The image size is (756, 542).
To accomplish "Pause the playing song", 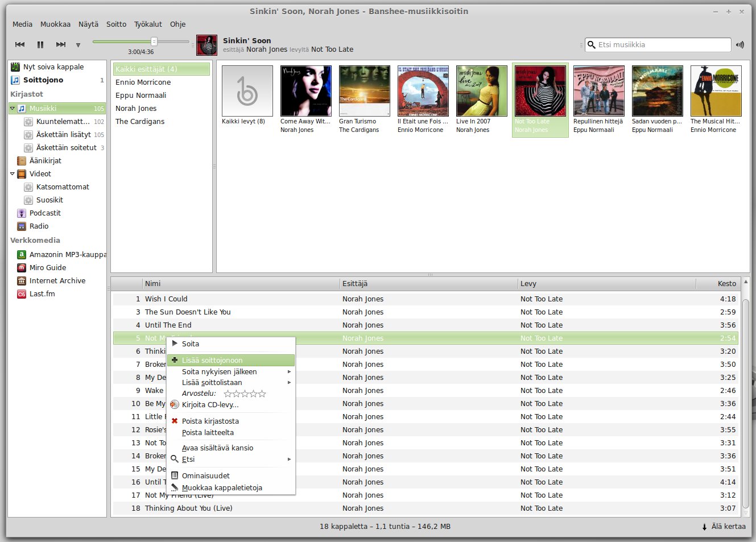I will click(x=40, y=44).
